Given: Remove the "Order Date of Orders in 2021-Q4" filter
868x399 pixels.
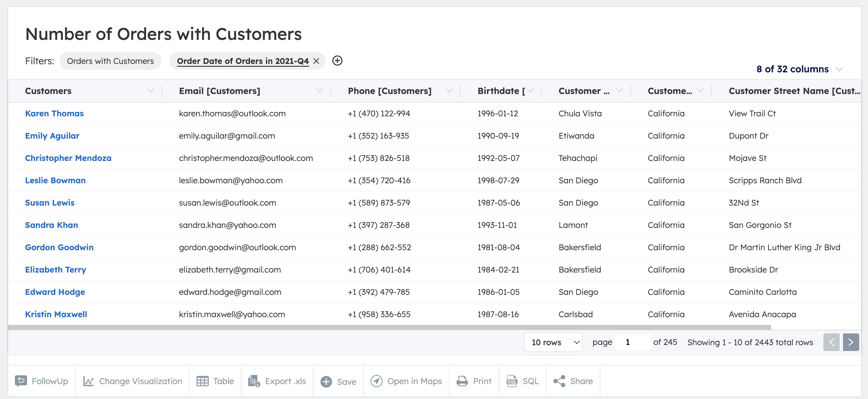Looking at the screenshot, I should pyautogui.click(x=316, y=61).
